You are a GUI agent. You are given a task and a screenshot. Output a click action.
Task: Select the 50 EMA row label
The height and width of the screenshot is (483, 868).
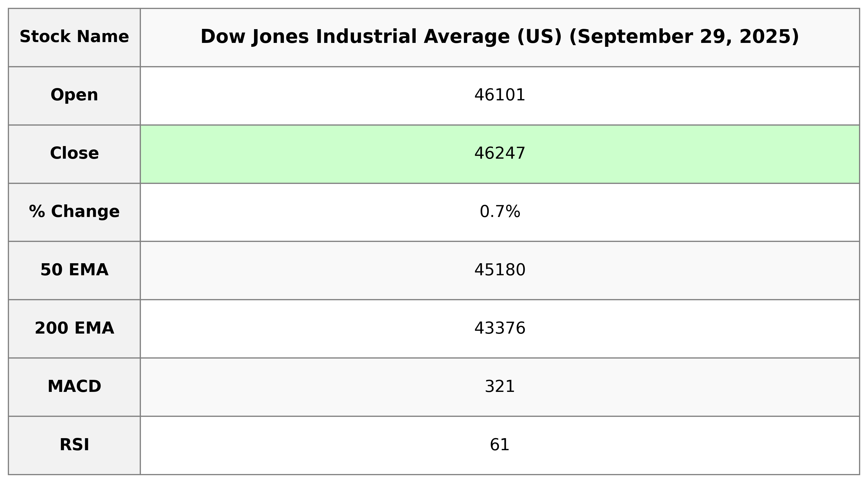[x=74, y=270]
